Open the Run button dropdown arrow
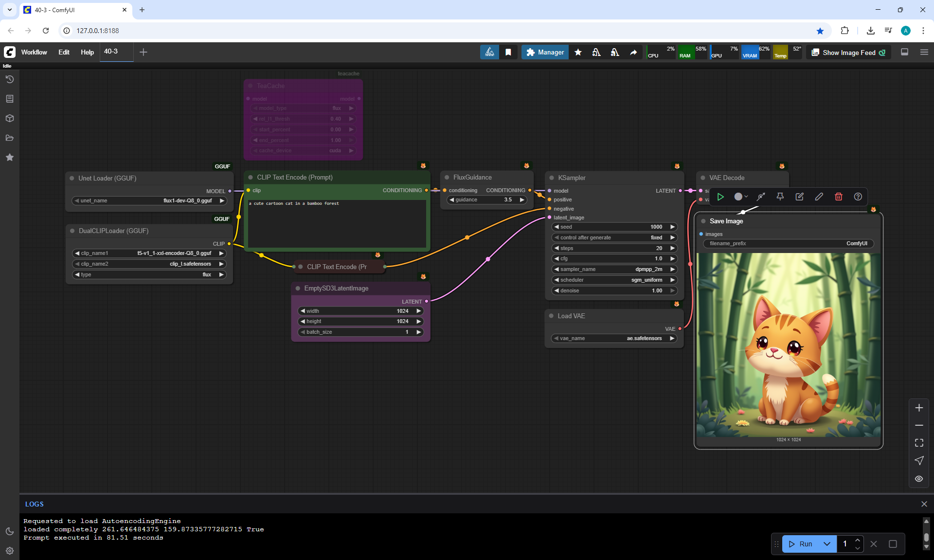Image resolution: width=934 pixels, height=560 pixels. pyautogui.click(x=826, y=544)
